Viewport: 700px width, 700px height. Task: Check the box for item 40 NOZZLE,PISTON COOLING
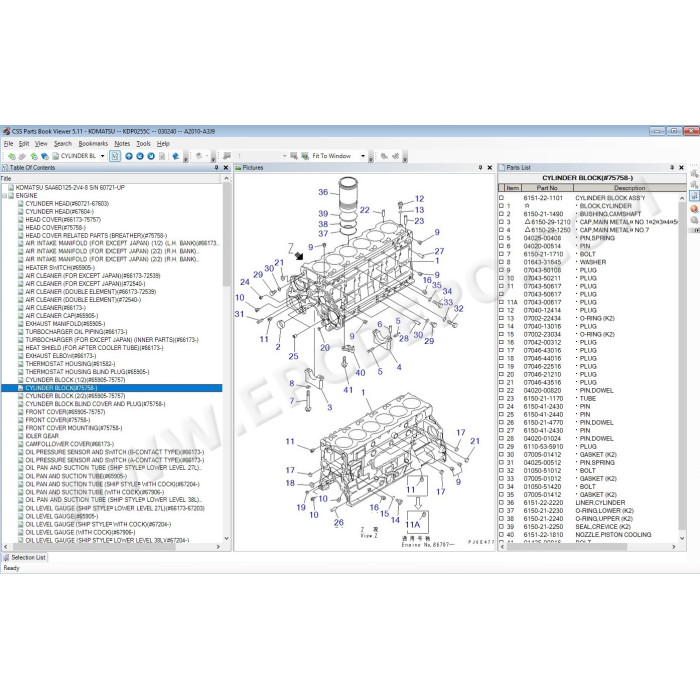(x=501, y=535)
